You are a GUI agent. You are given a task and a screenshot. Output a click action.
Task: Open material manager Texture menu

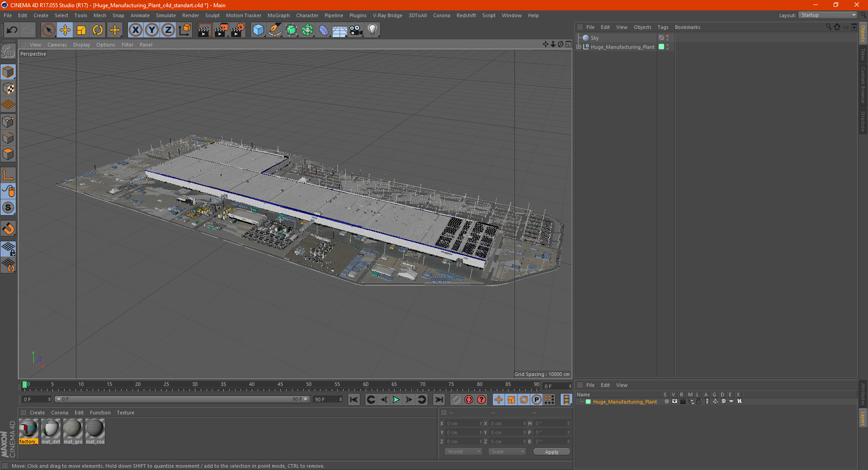point(125,413)
